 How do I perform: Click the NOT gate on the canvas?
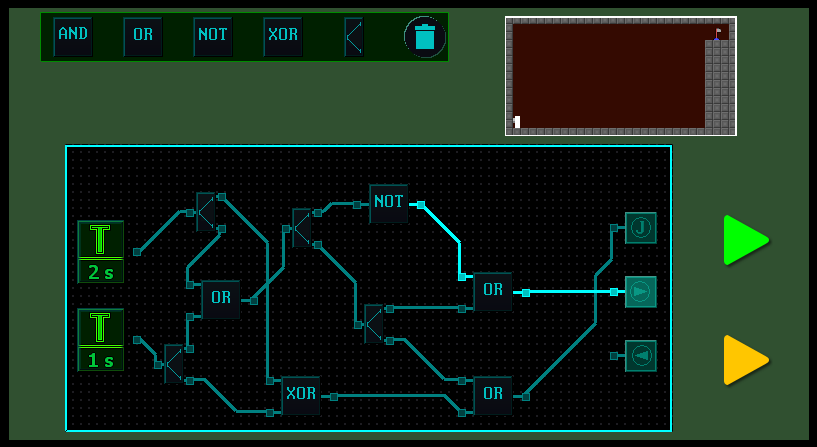[389, 203]
